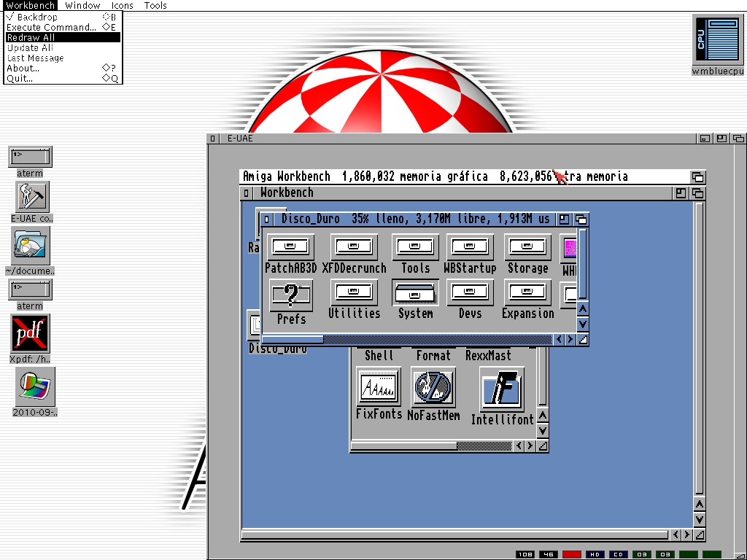Screen dimensions: 747x560
Task: Open the Xpdf desktop icon
Action: coord(30,333)
